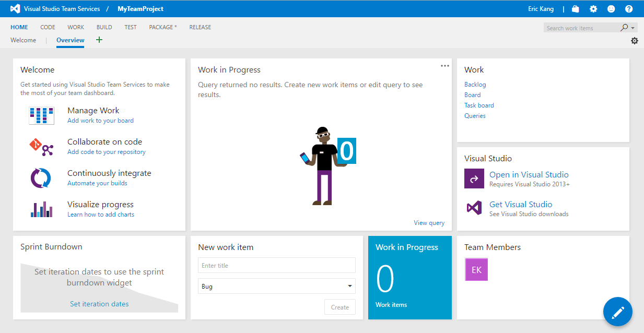Image resolution: width=644 pixels, height=333 pixels.
Task: Click the Visual Studio logo icon in header
Action: click(x=15, y=9)
